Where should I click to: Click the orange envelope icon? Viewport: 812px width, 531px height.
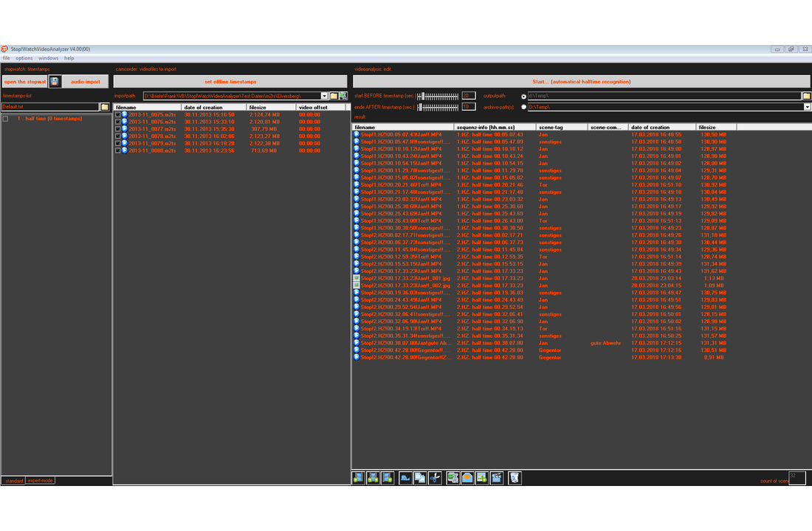(467, 478)
